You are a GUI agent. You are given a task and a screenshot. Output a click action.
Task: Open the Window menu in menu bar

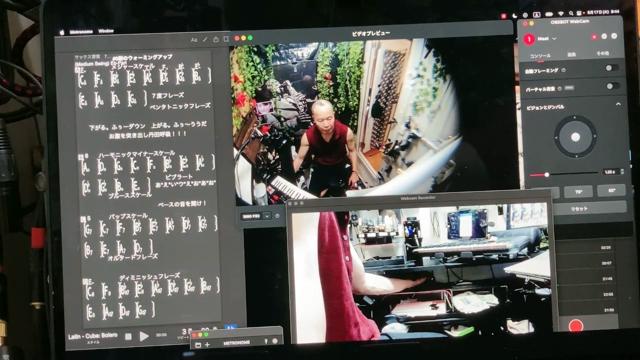tap(105, 31)
